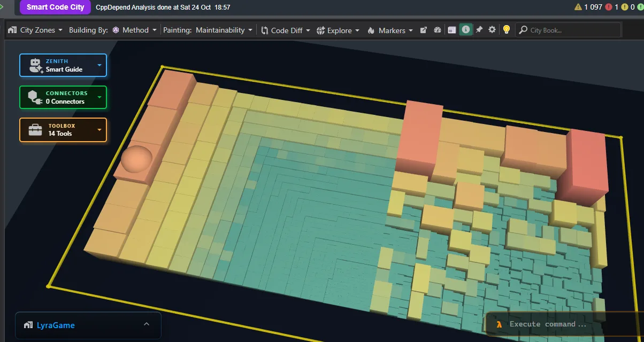
Task: Click the City Zones building icon
Action: 12,30
